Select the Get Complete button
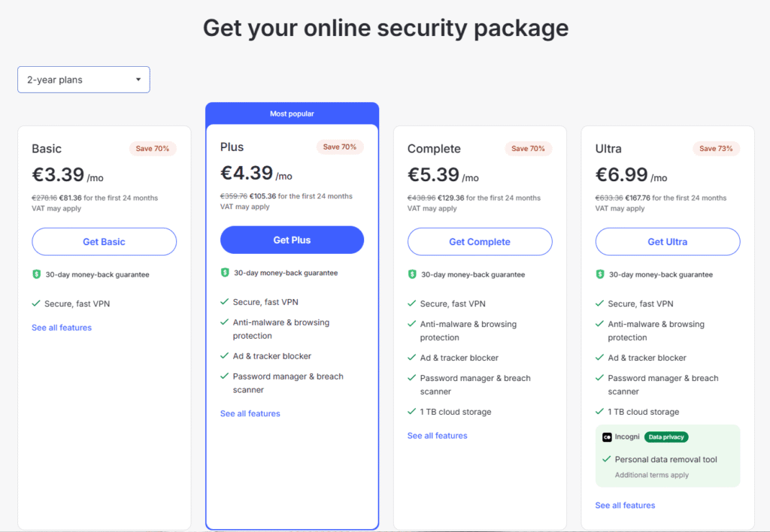The width and height of the screenshot is (770, 532). (480, 241)
